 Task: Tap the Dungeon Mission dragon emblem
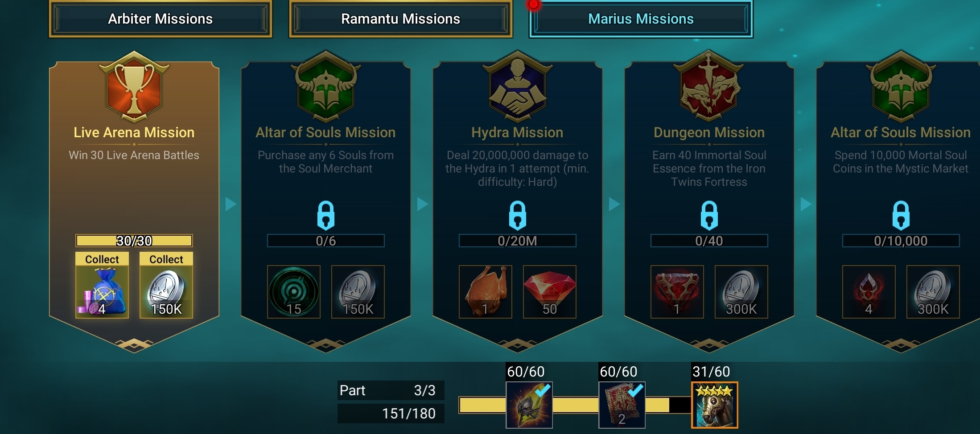(709, 87)
